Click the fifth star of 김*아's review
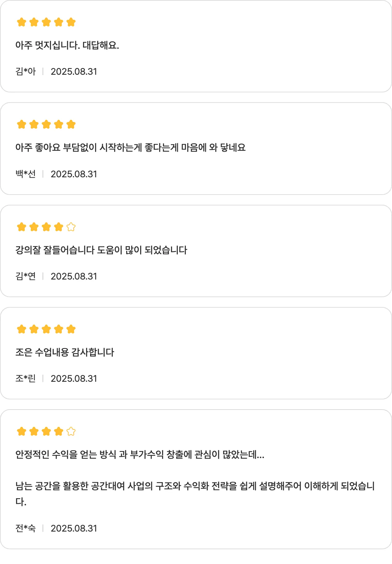 [x=71, y=22]
